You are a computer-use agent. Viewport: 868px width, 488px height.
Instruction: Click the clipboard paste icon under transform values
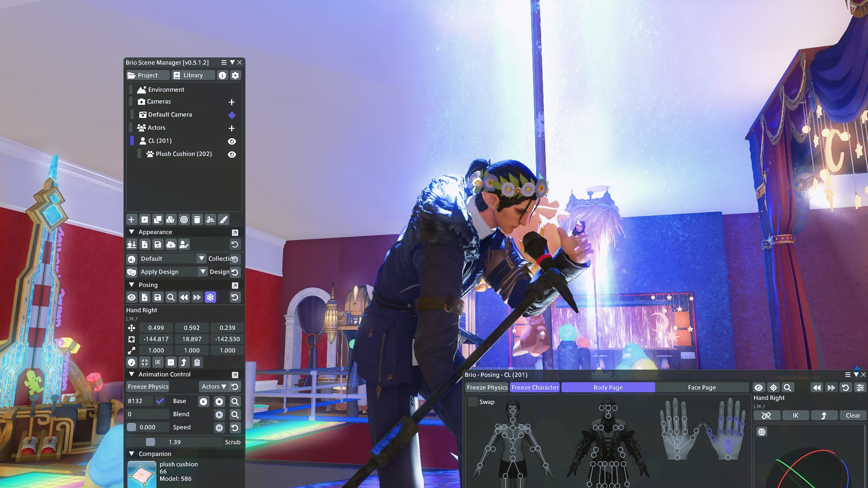tap(197, 362)
